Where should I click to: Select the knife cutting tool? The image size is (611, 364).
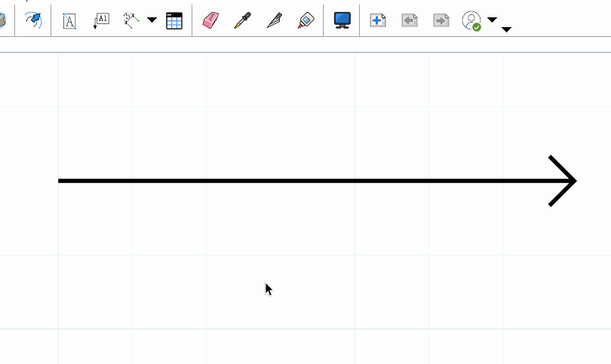[275, 20]
